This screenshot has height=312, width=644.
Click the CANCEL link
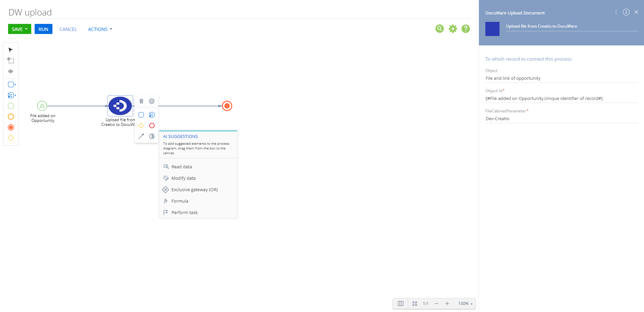[x=68, y=29]
